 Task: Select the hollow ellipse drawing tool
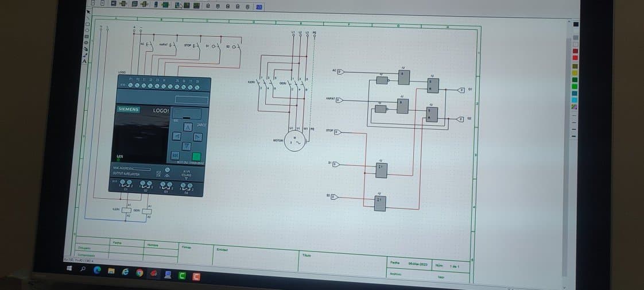pos(87,30)
